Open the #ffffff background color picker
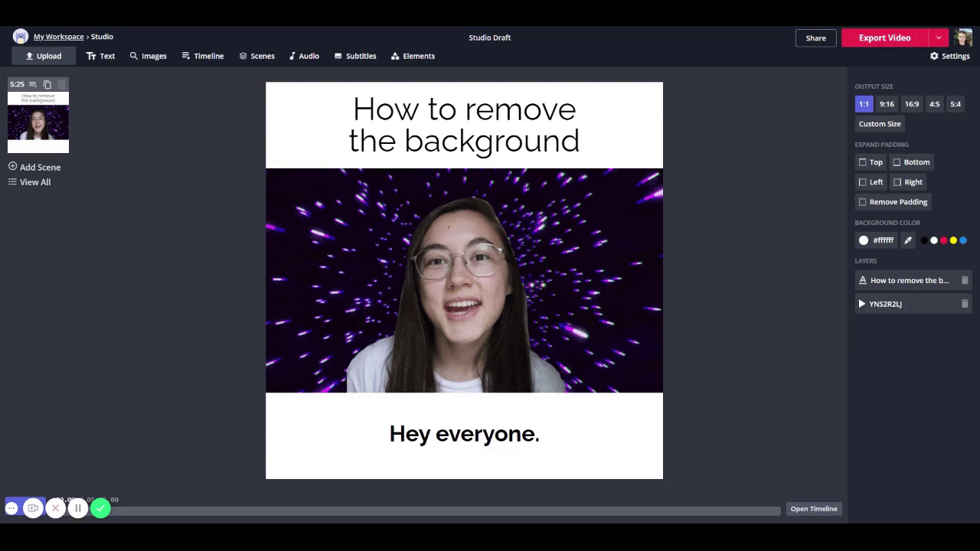This screenshot has width=980, height=551. point(875,240)
